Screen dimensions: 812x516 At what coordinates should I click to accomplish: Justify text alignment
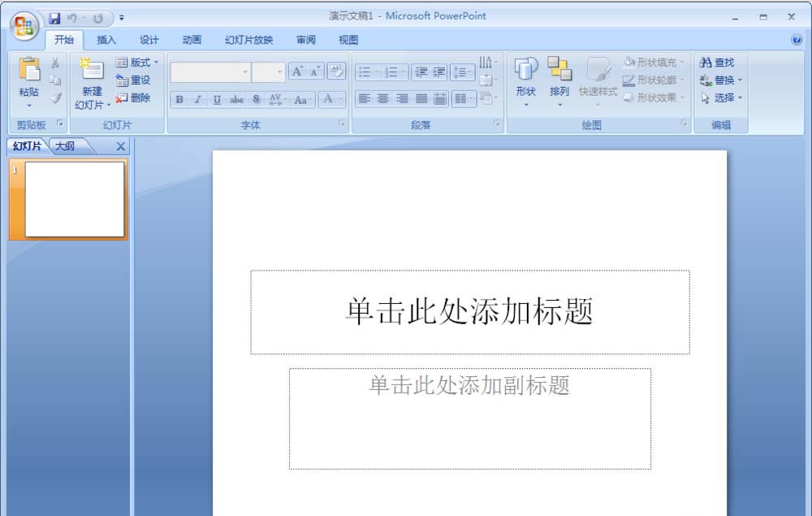point(421,98)
